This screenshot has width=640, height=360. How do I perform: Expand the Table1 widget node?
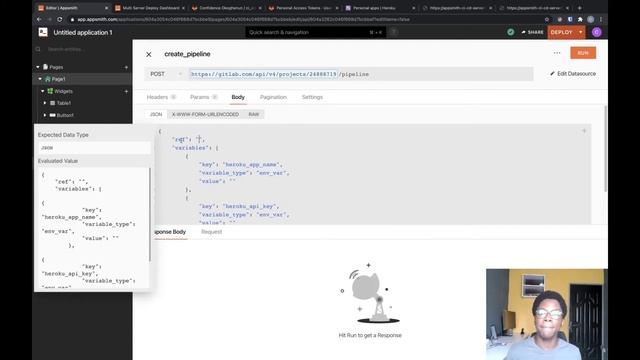(x=45, y=103)
